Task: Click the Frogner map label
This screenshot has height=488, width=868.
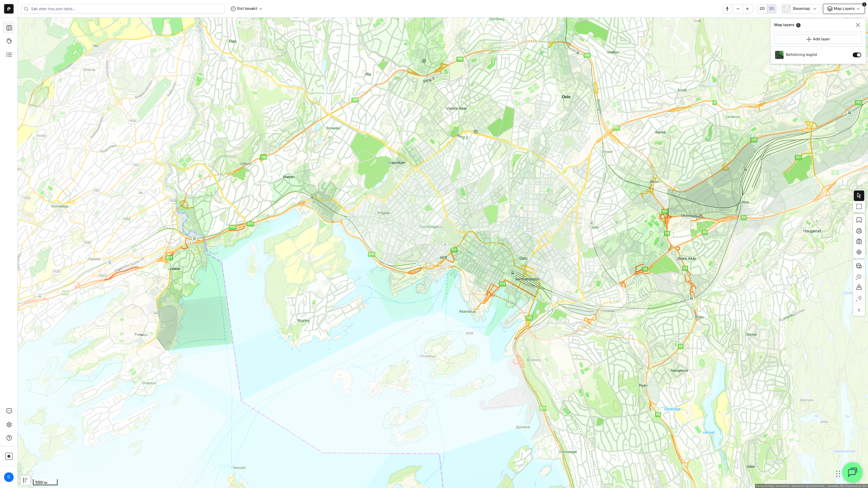Action: [x=383, y=213]
